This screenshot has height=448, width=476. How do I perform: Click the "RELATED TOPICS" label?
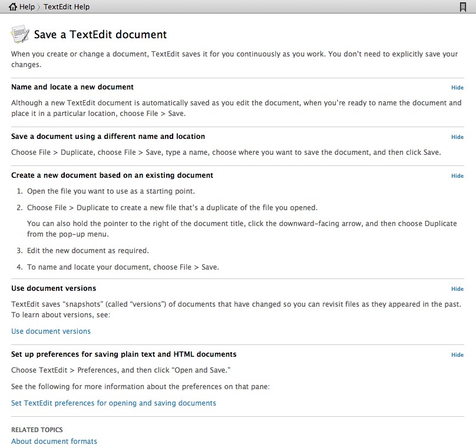point(37,430)
